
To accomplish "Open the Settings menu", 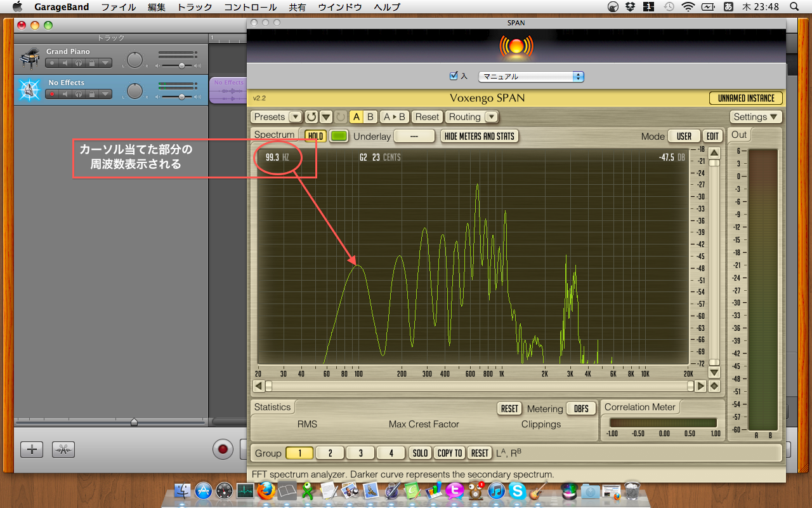I will click(756, 117).
